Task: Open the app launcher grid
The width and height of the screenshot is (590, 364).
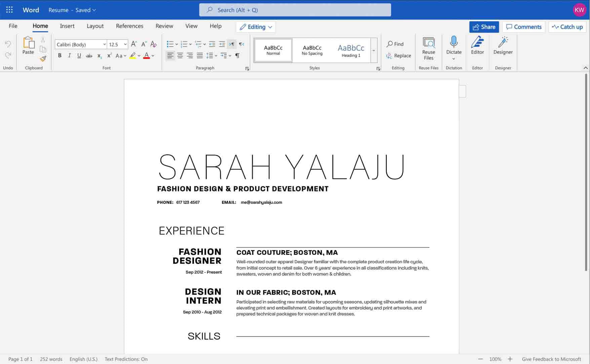Action: tap(9, 10)
